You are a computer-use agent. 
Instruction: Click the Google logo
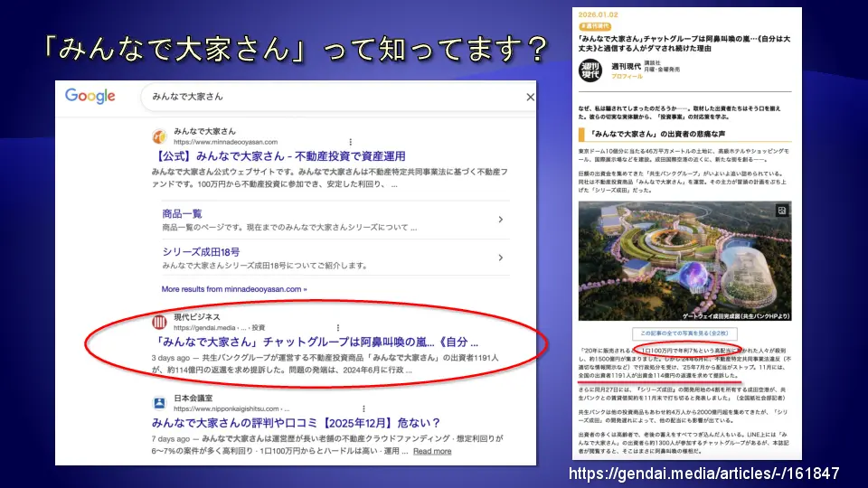[x=90, y=97]
